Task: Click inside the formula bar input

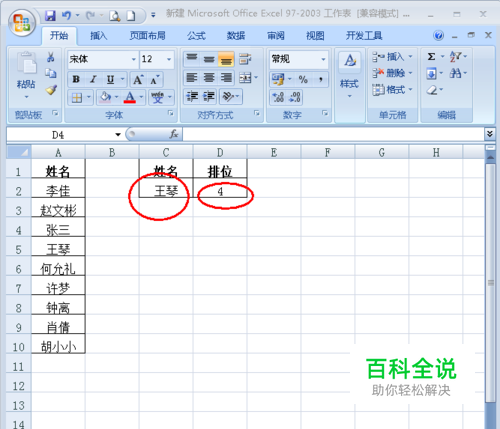Action: coord(333,134)
